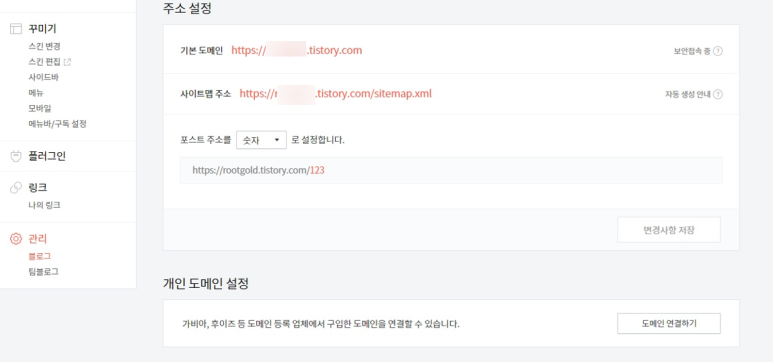This screenshot has width=773, height=362.
Task: Open 메뉴바/구독 설정
Action: (x=58, y=124)
